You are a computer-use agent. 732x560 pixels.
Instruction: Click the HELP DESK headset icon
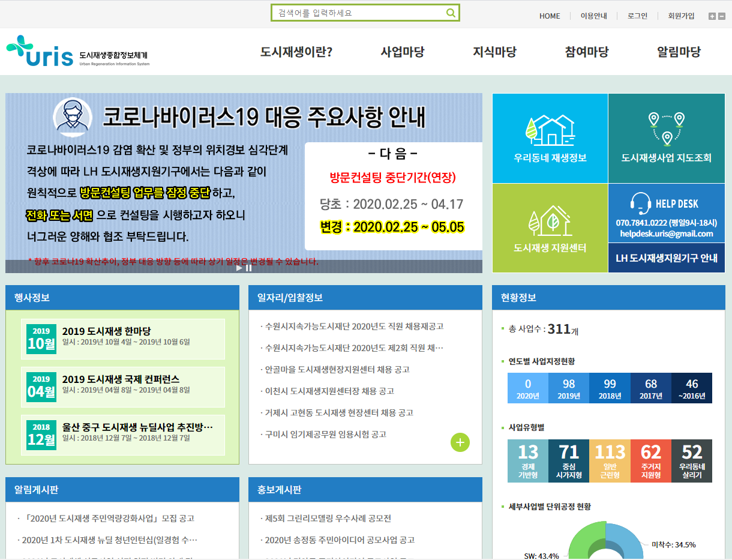point(641,203)
